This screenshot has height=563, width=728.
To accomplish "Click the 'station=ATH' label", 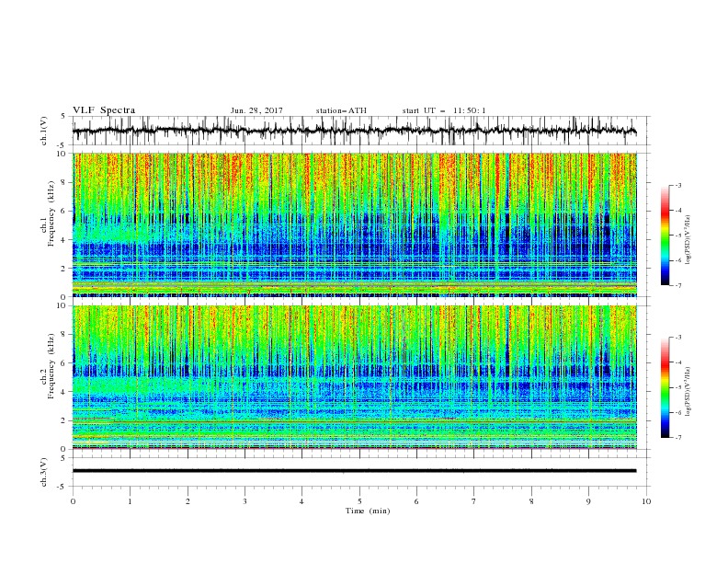I will coord(341,110).
